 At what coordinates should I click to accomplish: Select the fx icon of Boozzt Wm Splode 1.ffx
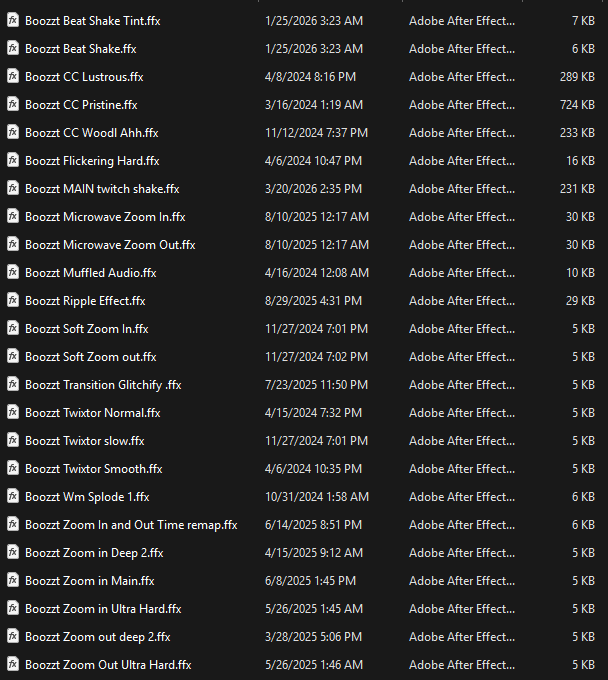pos(13,496)
